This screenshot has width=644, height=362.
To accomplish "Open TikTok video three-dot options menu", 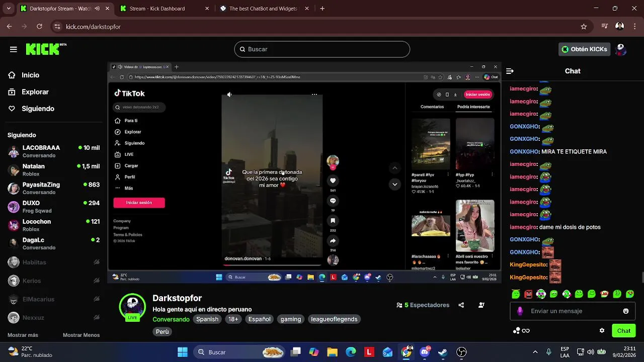I will 314,95.
